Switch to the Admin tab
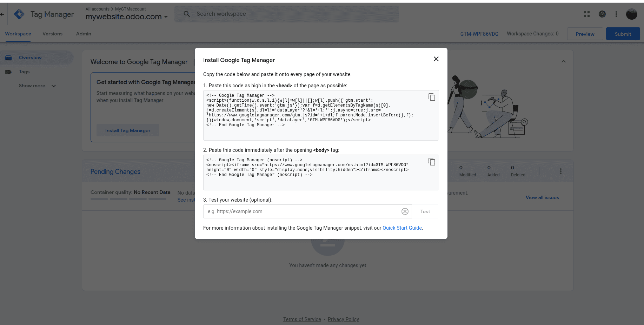Image resolution: width=644 pixels, height=325 pixels. [84, 34]
